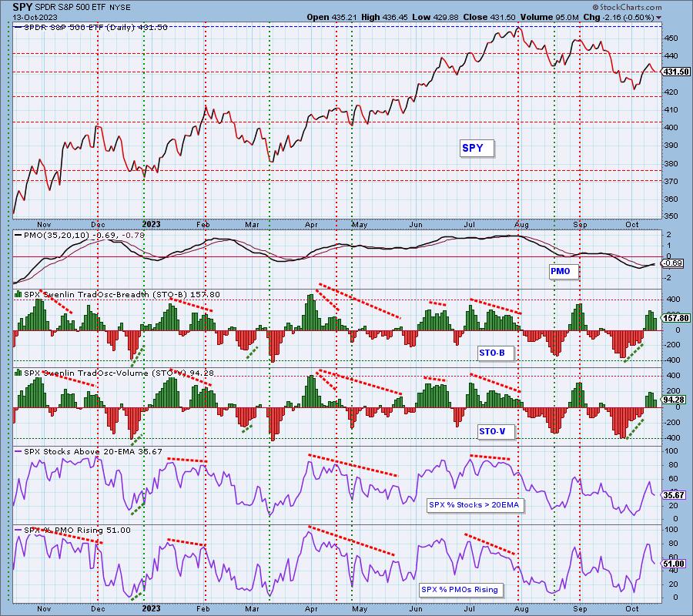Select the PMO label box
Viewport: 693px width, 616px height.
[564, 271]
